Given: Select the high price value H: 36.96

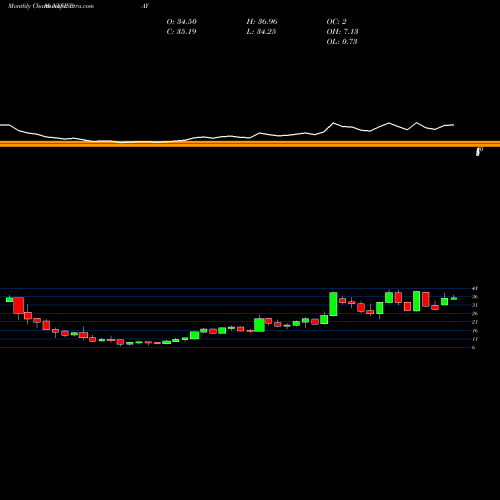Looking at the screenshot, I should (262, 22).
